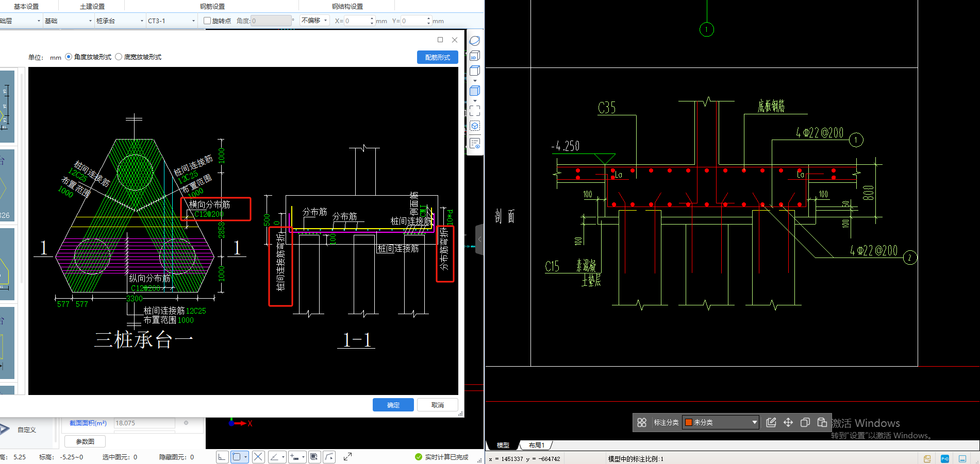The height and width of the screenshot is (464, 980).
Task: Open the 不偏移 offset dropdown
Action: point(314,21)
